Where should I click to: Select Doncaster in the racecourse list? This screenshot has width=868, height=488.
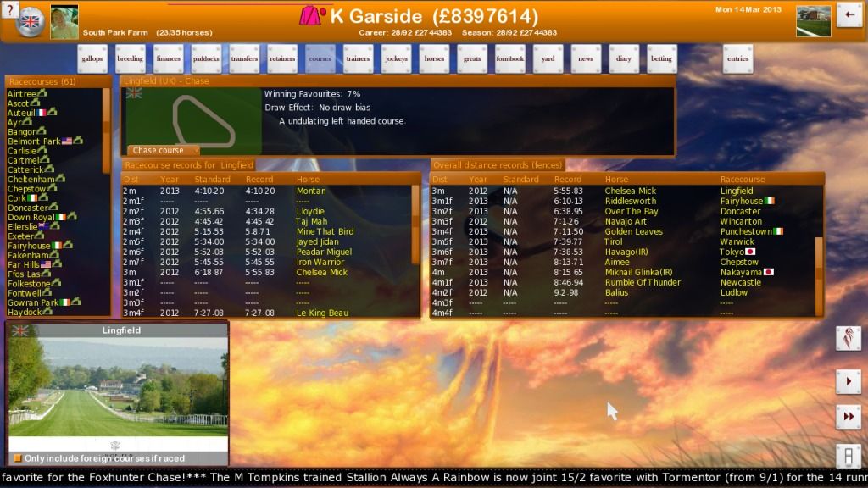click(x=28, y=208)
